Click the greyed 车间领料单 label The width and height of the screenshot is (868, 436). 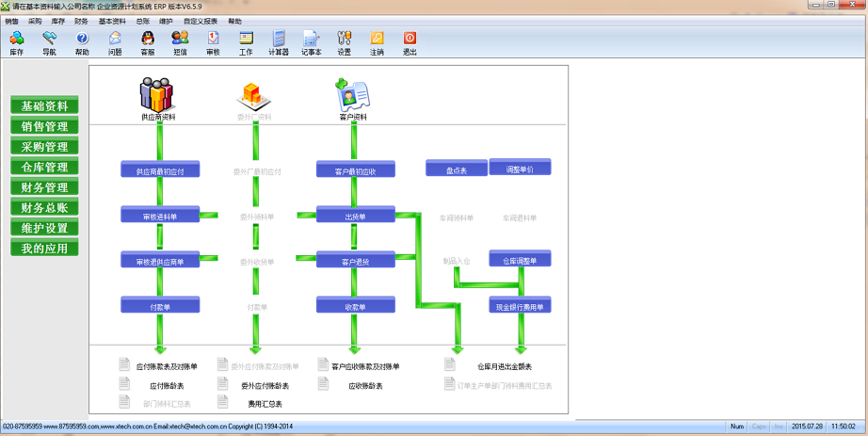(x=457, y=218)
